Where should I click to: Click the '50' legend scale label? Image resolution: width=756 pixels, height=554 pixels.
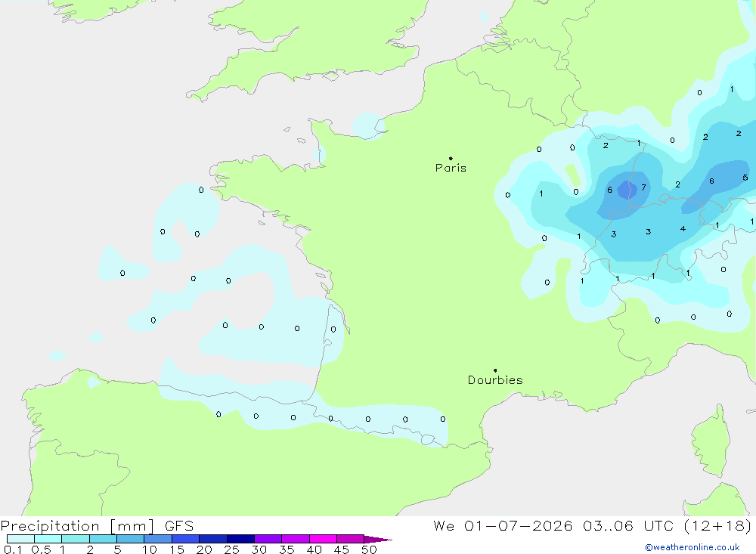click(369, 549)
